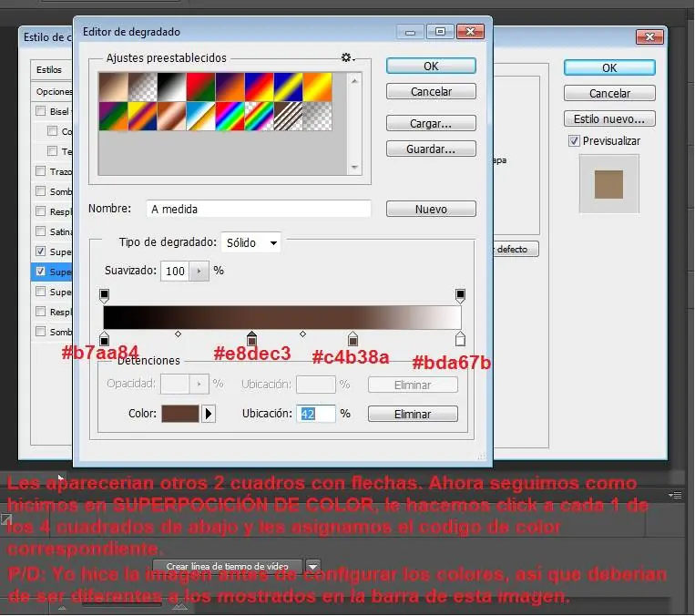Click the Guardar... button
Image resolution: width=695 pixels, height=616 pixels.
click(x=431, y=149)
